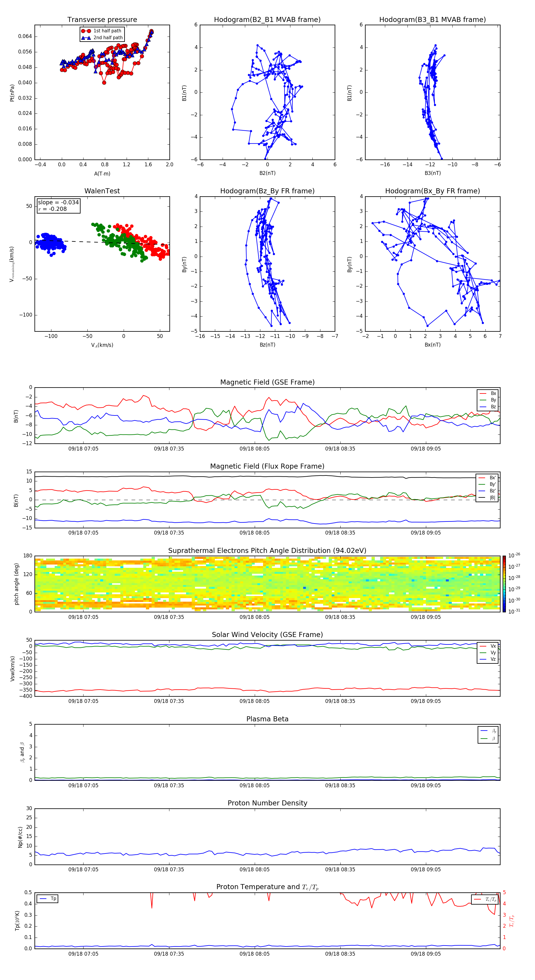Click the "Magnetic Field (Flux Rope Frame)" title
535x980 pixels.
pyautogui.click(x=267, y=466)
